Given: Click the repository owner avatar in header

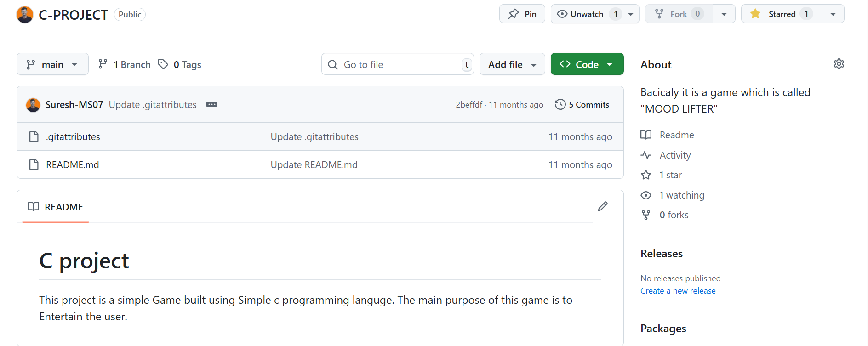Looking at the screenshot, I should [x=25, y=15].
